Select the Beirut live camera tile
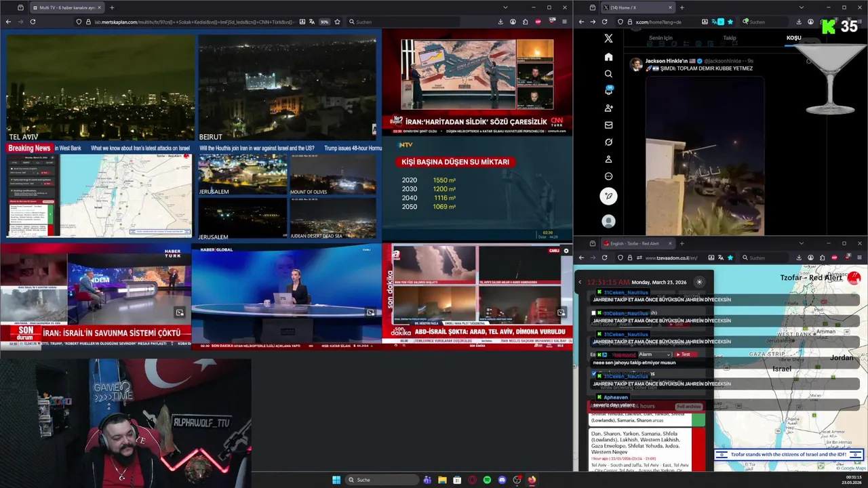This screenshot has height=488, width=868. click(287, 88)
